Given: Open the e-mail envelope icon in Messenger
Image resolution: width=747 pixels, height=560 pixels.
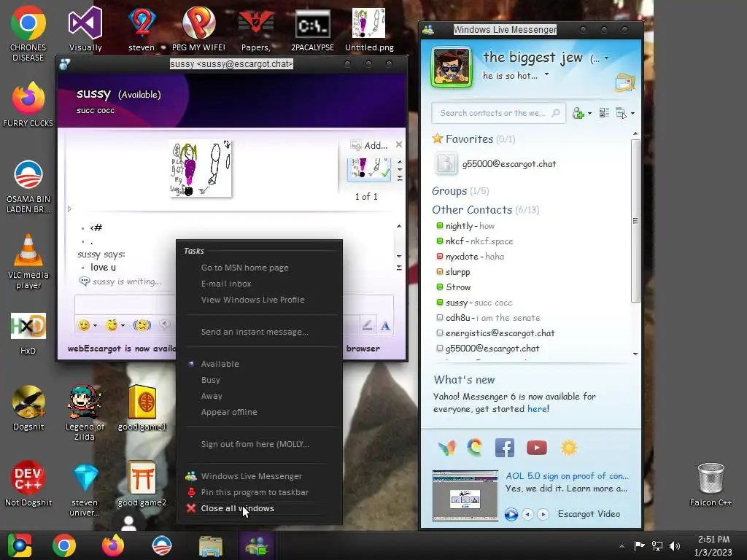Looking at the screenshot, I should tap(624, 83).
